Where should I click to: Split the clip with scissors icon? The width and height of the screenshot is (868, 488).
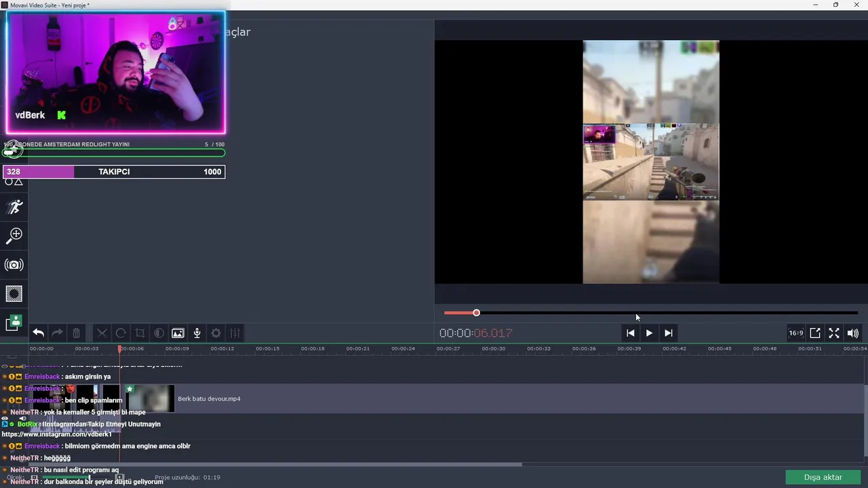[102, 333]
